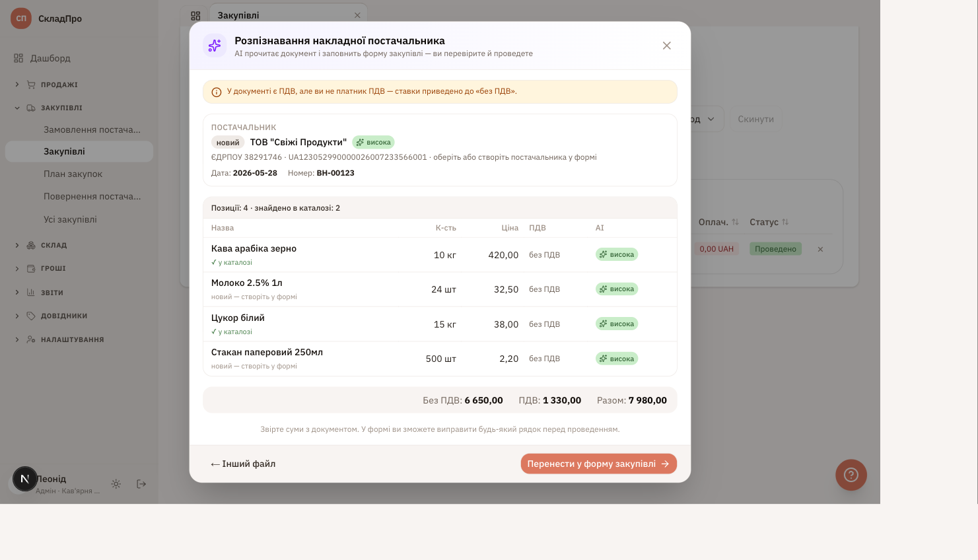This screenshot has height=560, width=978.
Task: Close the Закупівлі tab
Action: [x=357, y=15]
